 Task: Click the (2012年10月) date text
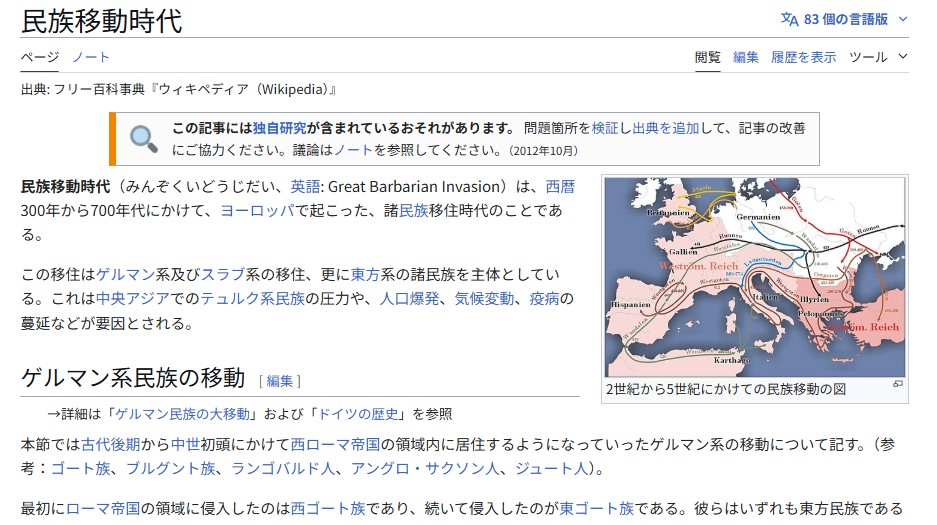[x=544, y=151]
